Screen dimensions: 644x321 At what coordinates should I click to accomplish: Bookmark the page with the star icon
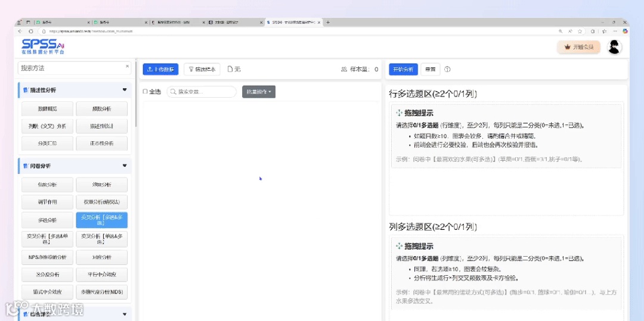coord(580,31)
